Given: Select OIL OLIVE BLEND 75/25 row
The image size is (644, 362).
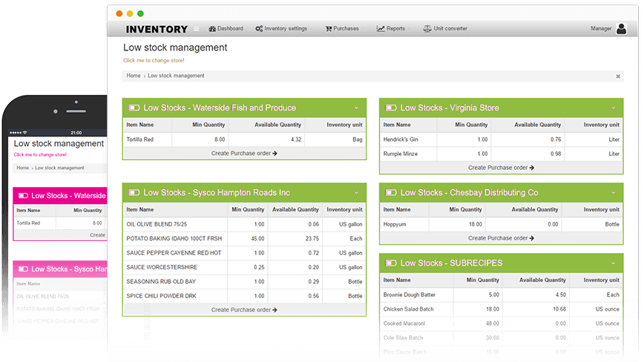Looking at the screenshot, I should click(x=244, y=224).
